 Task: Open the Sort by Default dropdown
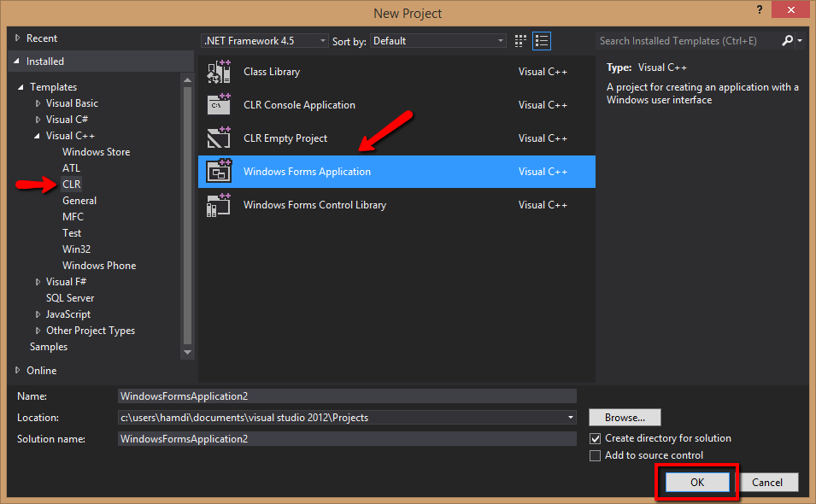(x=438, y=40)
